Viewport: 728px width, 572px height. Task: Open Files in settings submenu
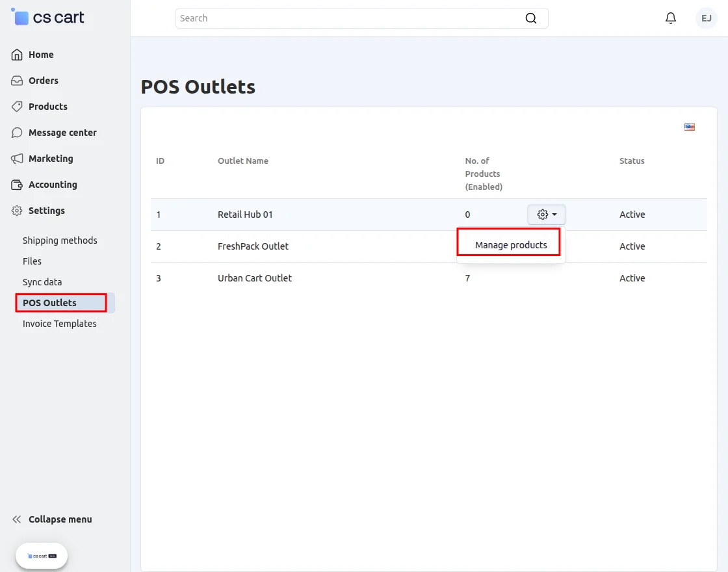[32, 261]
